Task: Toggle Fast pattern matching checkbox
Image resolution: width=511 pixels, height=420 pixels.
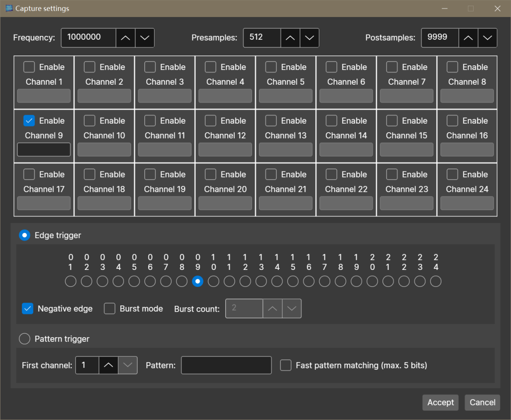Action: tap(285, 365)
